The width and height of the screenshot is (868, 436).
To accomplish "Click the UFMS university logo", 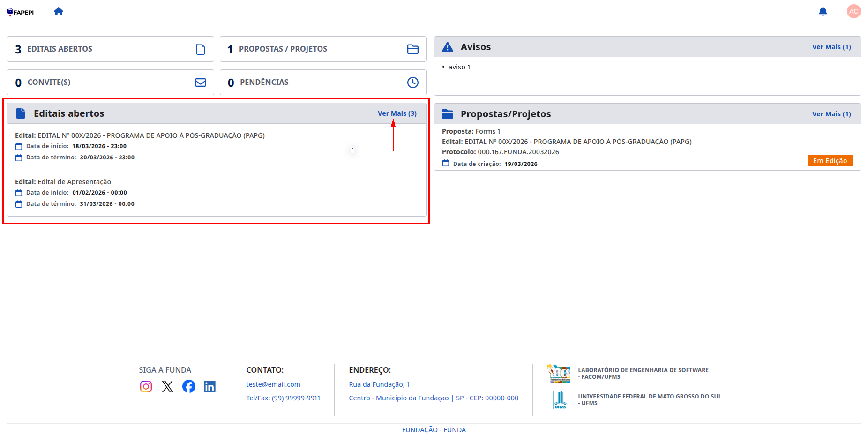I will (561, 400).
